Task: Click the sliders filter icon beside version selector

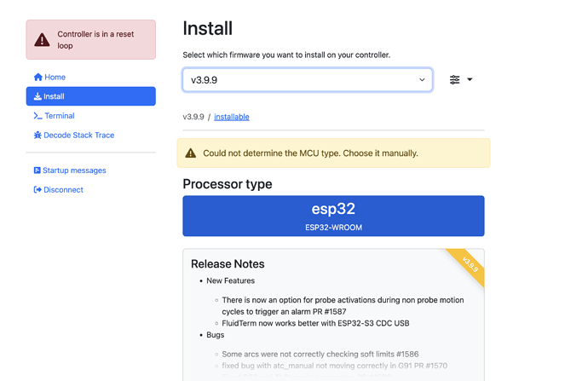Action: coord(454,80)
